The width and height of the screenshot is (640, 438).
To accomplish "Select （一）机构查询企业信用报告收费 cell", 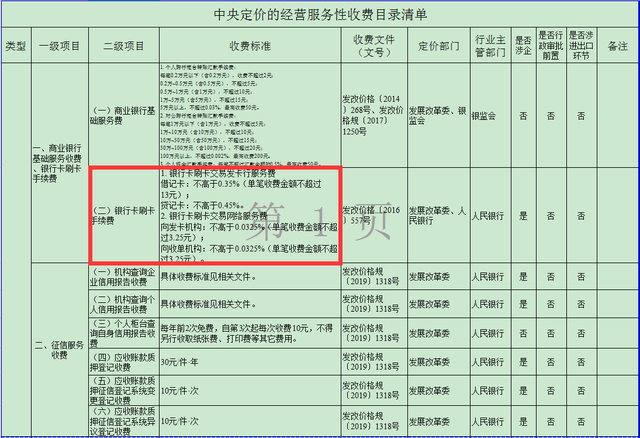I will coord(123,277).
